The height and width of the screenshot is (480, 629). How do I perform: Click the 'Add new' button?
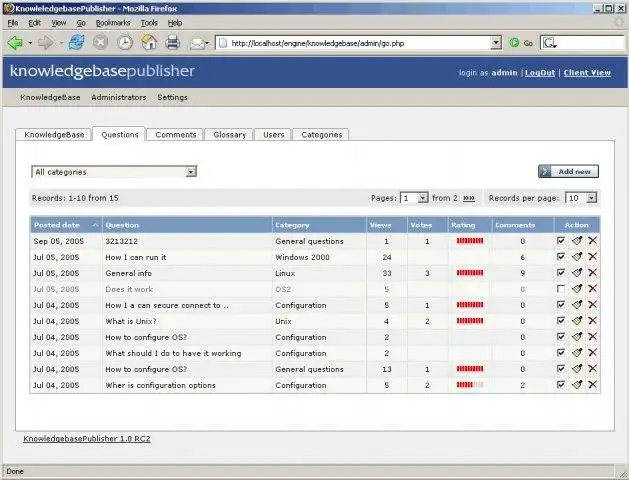(x=568, y=172)
